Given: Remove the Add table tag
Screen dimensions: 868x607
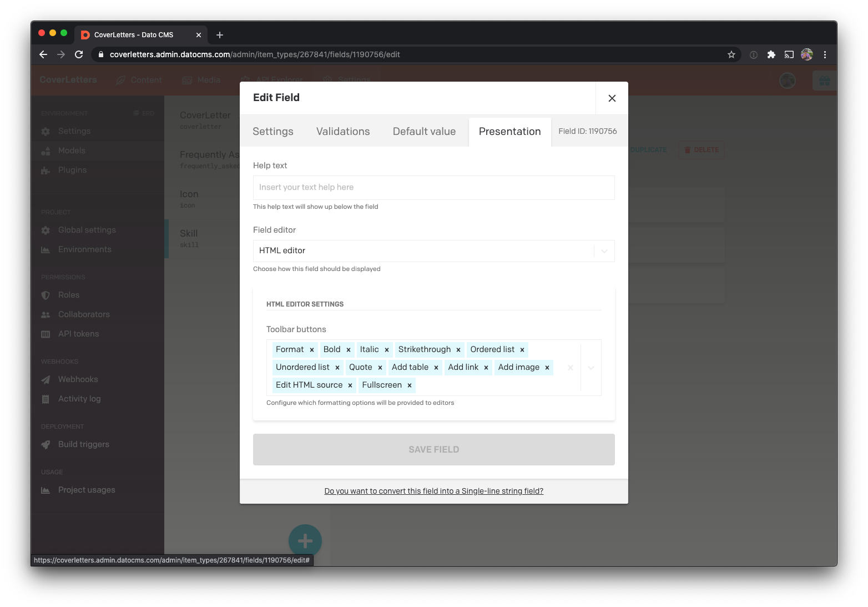Looking at the screenshot, I should click(436, 368).
